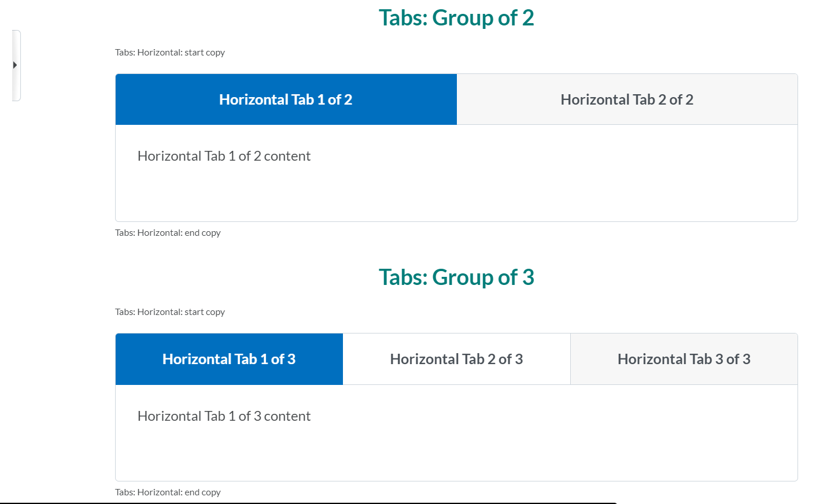The width and height of the screenshot is (827, 504).
Task: Switch to Horizontal Tab 2 of 2
Action: pos(627,99)
